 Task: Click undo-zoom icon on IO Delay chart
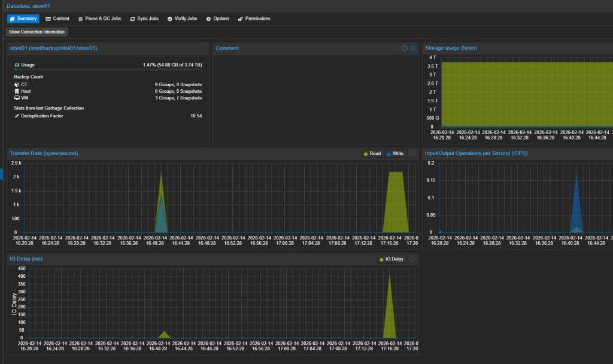click(x=412, y=259)
